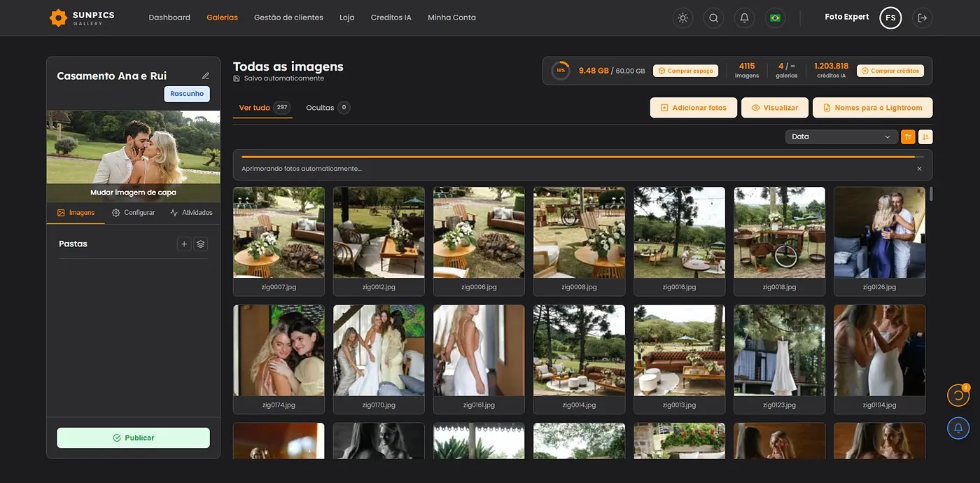Image resolution: width=980 pixels, height=483 pixels.
Task: Click the Publicar button
Action: tap(133, 438)
